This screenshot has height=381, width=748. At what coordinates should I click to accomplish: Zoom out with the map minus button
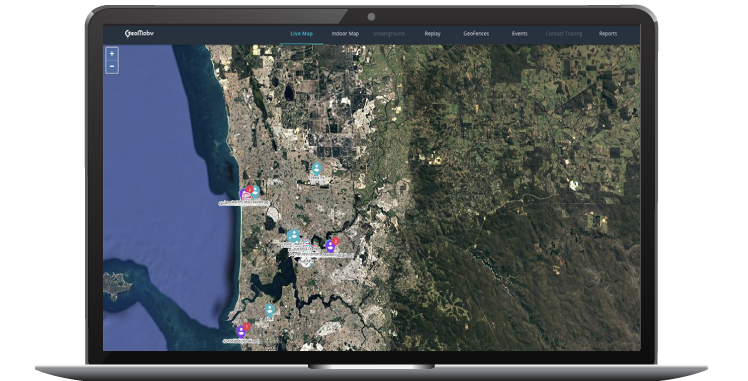(112, 66)
